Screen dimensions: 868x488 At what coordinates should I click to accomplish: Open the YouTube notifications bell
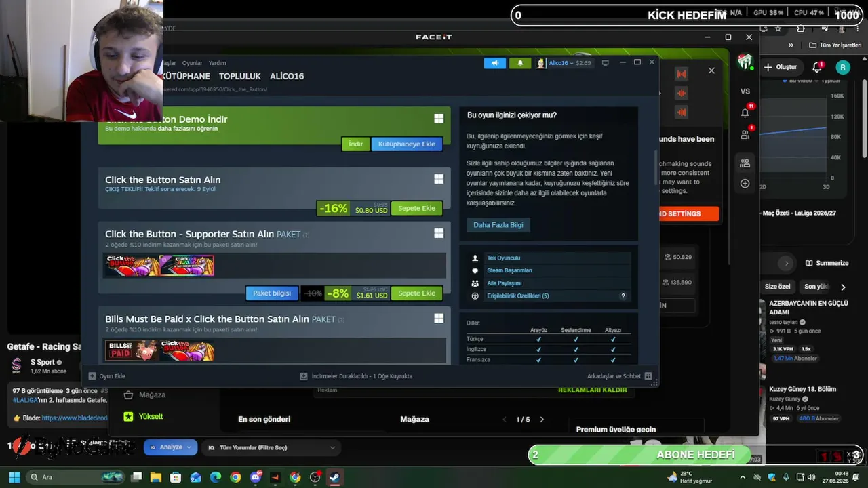coord(817,67)
